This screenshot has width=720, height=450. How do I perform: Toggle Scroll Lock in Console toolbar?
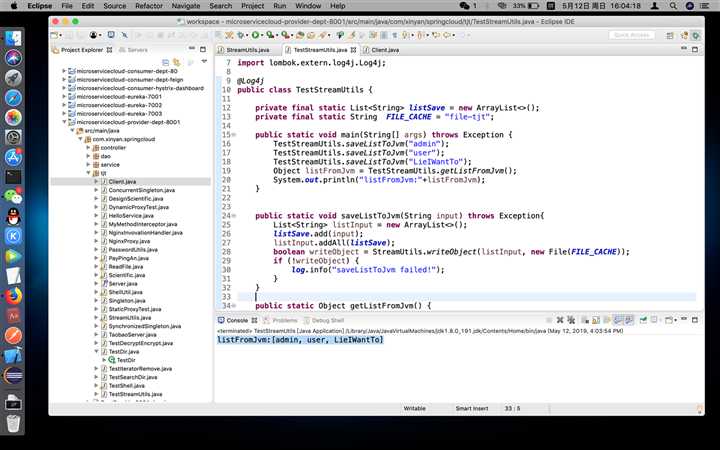(x=596, y=320)
